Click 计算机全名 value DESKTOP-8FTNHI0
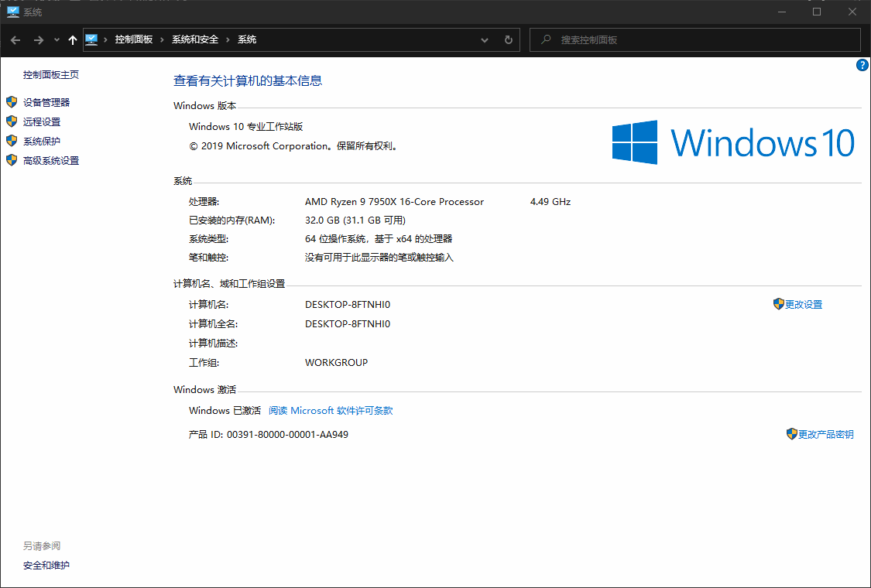 click(348, 323)
